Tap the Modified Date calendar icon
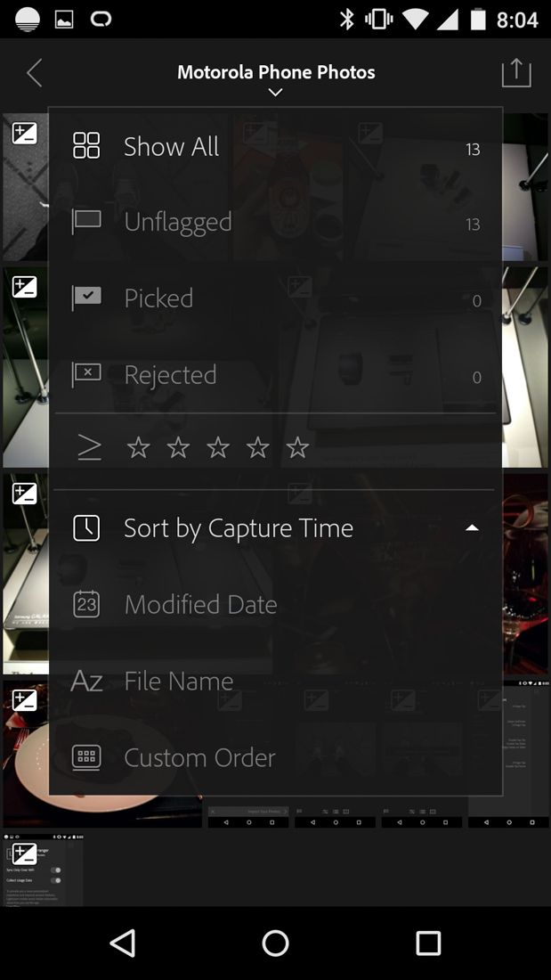The height and width of the screenshot is (980, 551). 86,604
